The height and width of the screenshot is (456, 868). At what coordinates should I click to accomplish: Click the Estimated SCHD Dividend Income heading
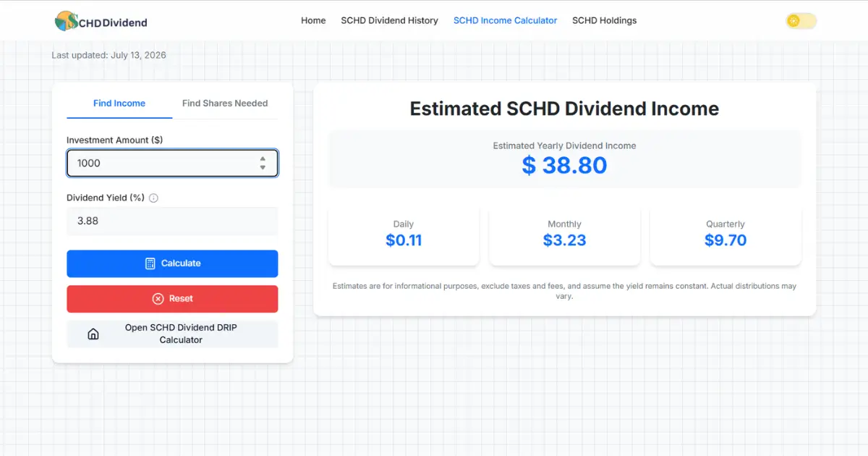click(x=564, y=109)
